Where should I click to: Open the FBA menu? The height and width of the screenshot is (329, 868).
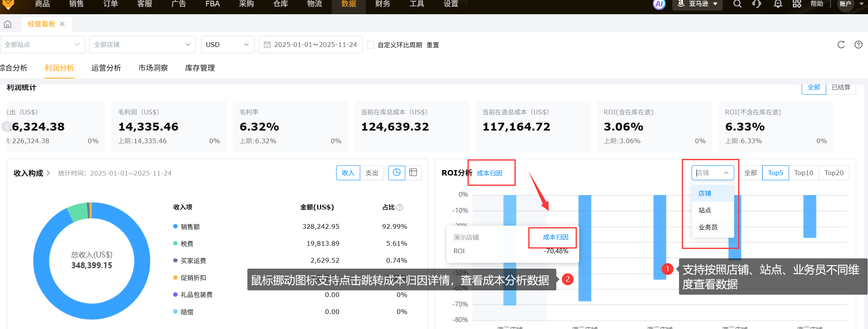[213, 4]
